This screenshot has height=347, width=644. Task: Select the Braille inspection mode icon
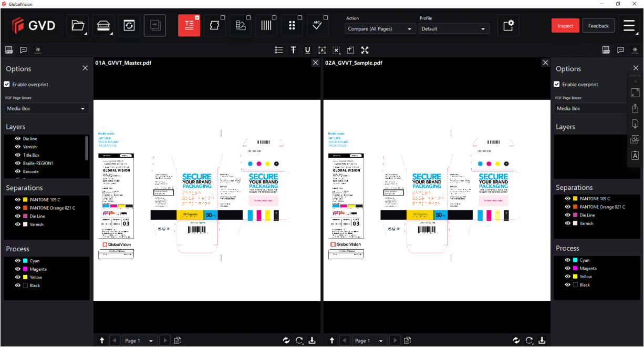click(x=292, y=25)
